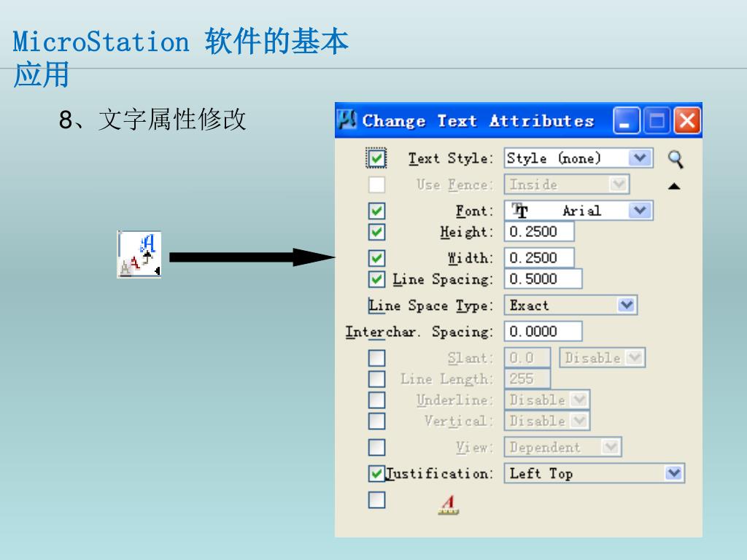This screenshot has height=560, width=747.
Task: Toggle the Font checkbox
Action: point(376,211)
